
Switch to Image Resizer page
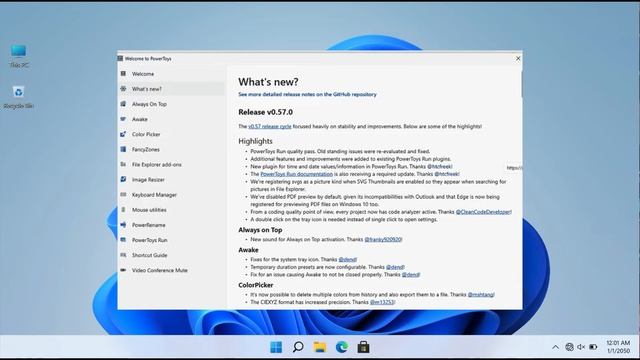(171, 180)
